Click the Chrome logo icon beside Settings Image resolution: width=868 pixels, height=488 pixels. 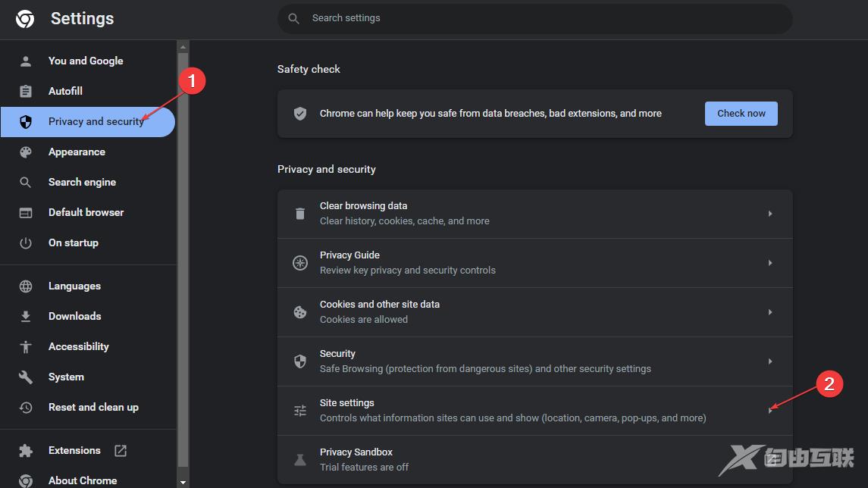[25, 19]
